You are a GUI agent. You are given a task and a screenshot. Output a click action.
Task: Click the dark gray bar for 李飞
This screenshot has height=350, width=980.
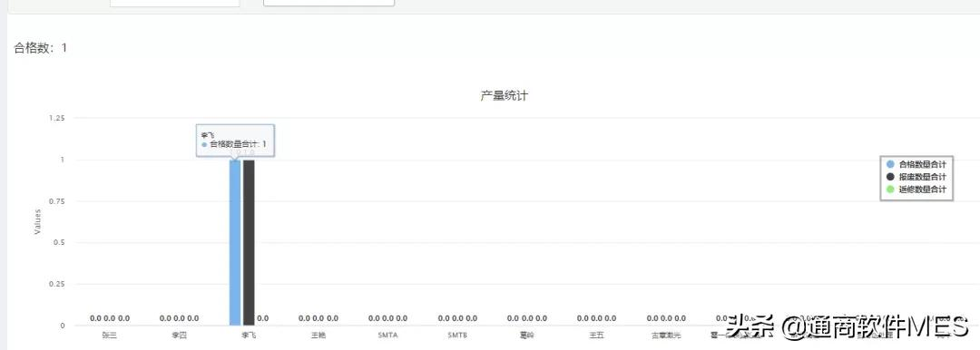tap(249, 242)
